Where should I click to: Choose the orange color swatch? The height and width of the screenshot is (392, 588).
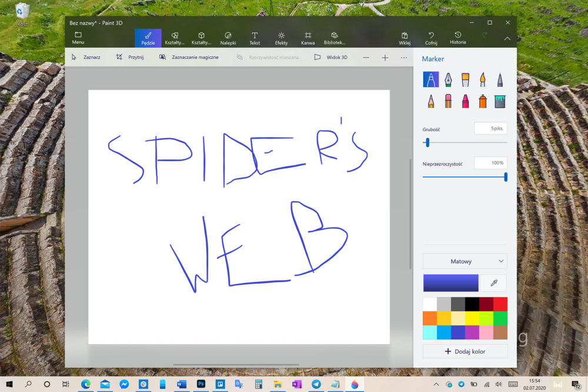tap(430, 318)
